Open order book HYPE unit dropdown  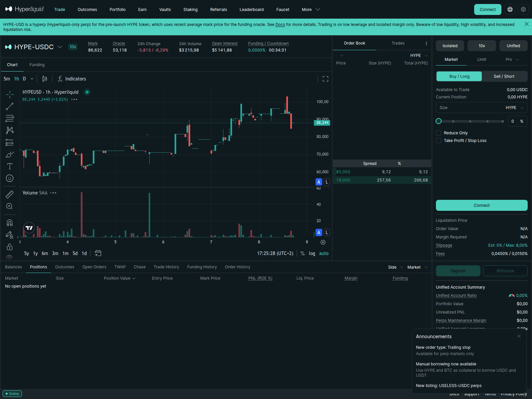click(419, 56)
